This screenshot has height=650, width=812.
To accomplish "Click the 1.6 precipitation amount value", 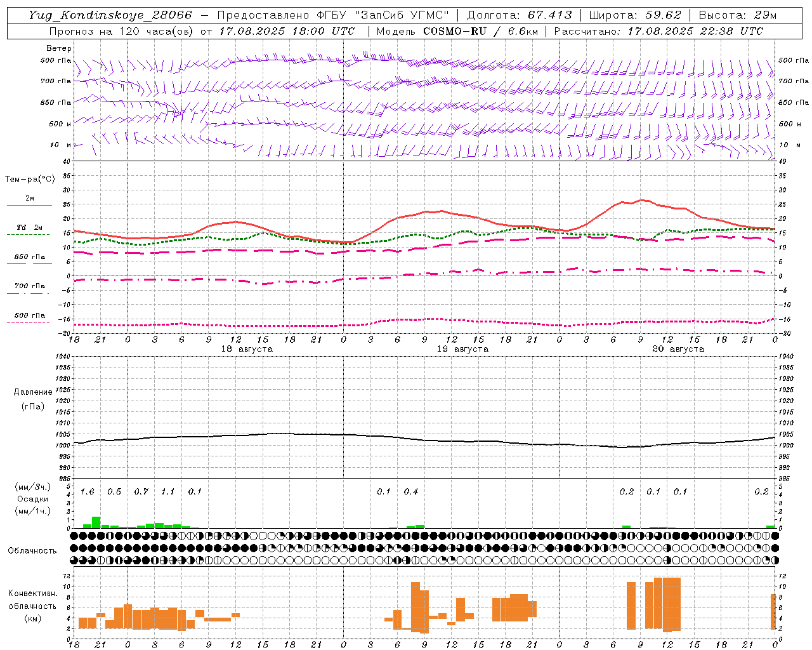I will (x=88, y=491).
